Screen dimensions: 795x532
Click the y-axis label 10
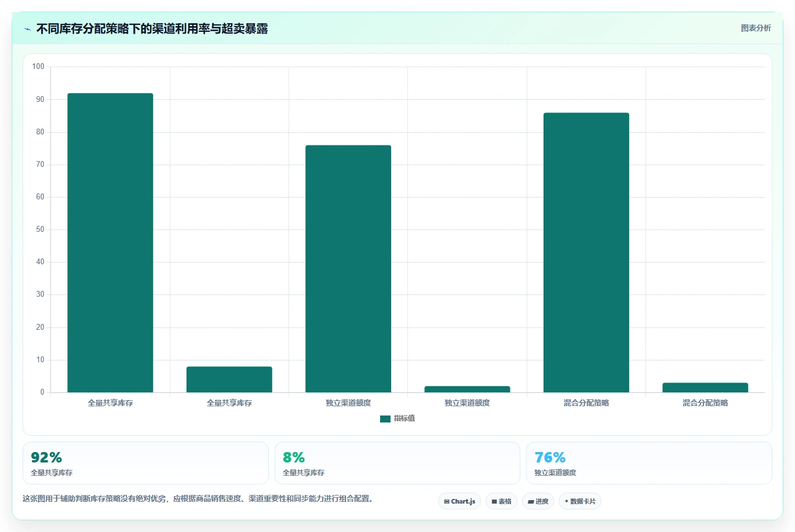pos(40,360)
